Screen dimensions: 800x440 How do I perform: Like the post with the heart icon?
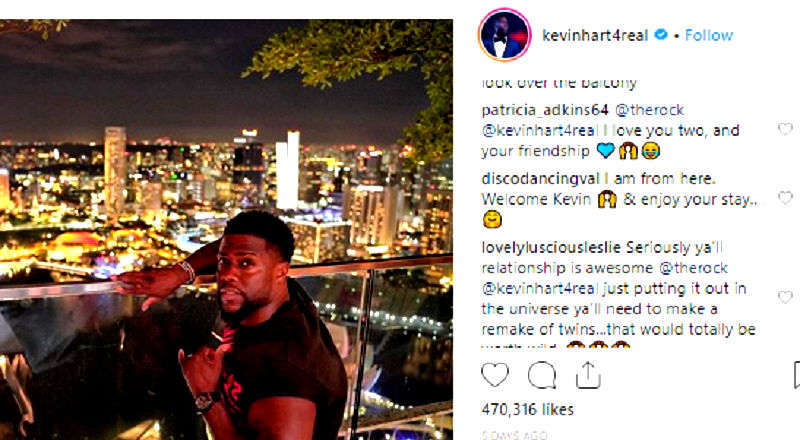click(495, 375)
